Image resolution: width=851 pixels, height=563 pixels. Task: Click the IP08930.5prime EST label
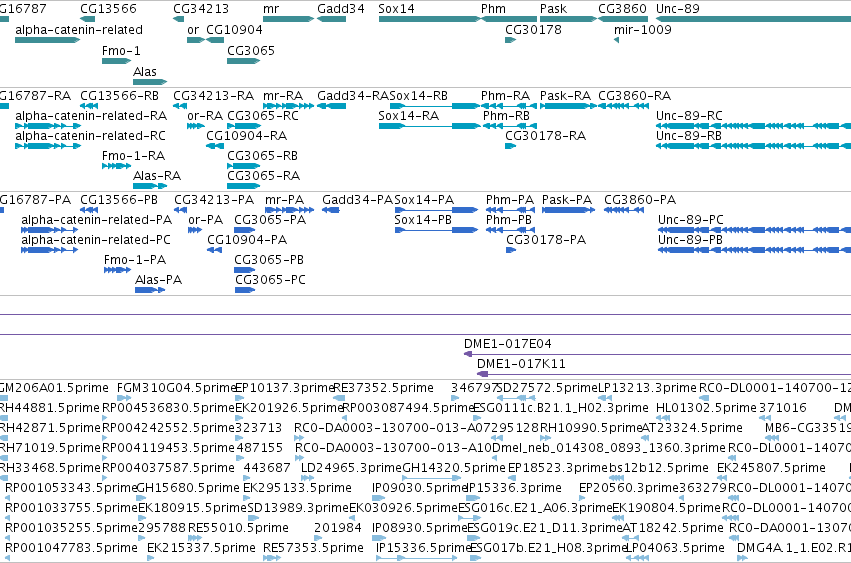pos(419,528)
